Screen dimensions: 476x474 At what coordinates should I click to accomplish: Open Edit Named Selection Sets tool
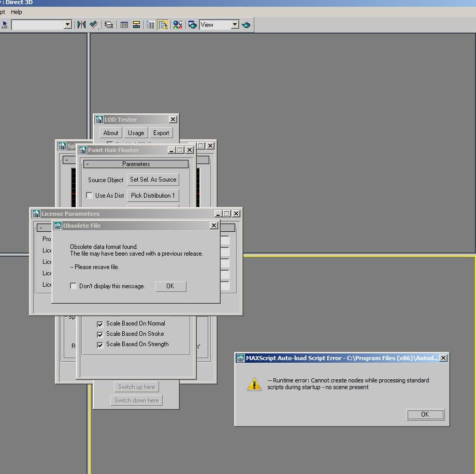point(5,25)
